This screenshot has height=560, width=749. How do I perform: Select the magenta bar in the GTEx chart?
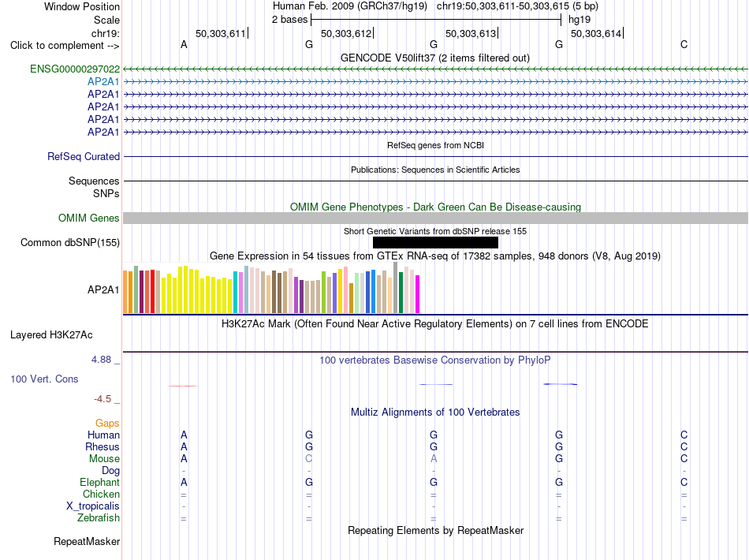click(x=418, y=294)
